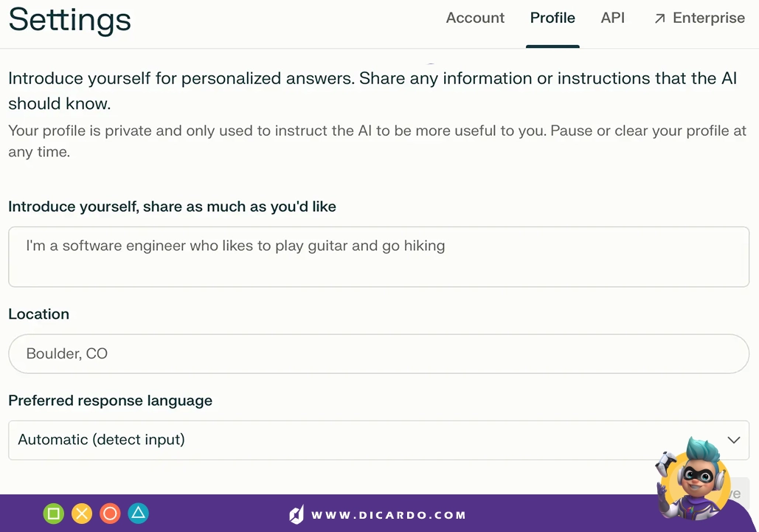Click the yellow cross icon in the banner

point(82,514)
